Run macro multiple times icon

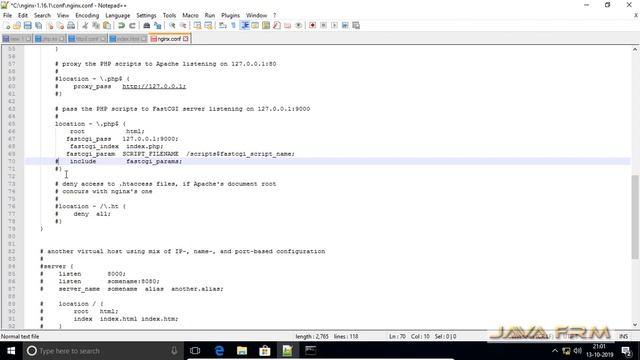[x=345, y=25]
